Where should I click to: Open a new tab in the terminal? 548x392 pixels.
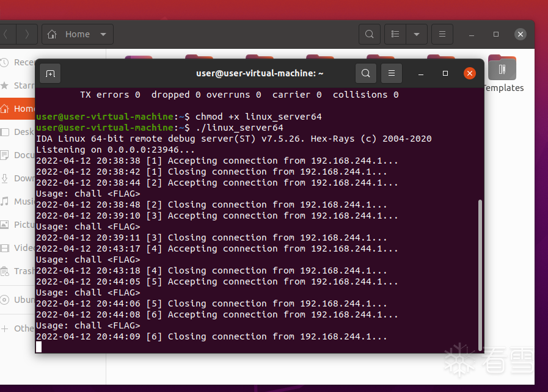click(x=50, y=74)
